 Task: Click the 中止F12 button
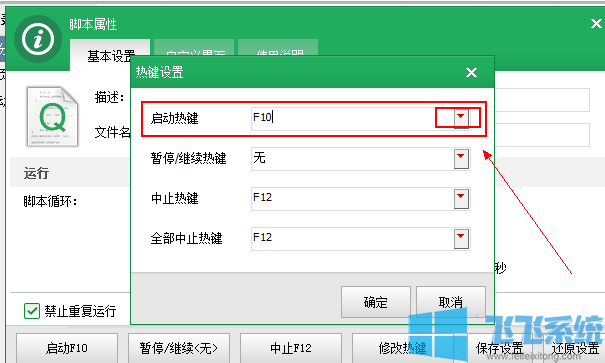click(291, 348)
